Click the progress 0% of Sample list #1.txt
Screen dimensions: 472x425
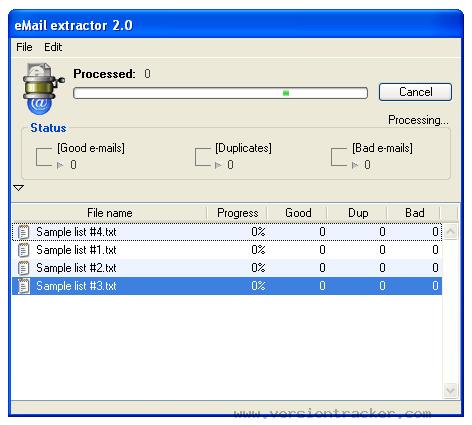258,250
